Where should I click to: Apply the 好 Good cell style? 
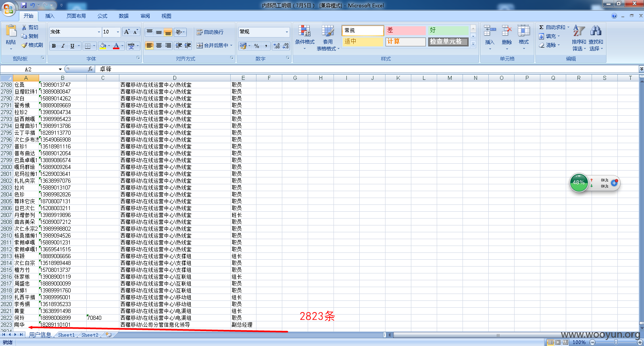point(448,31)
